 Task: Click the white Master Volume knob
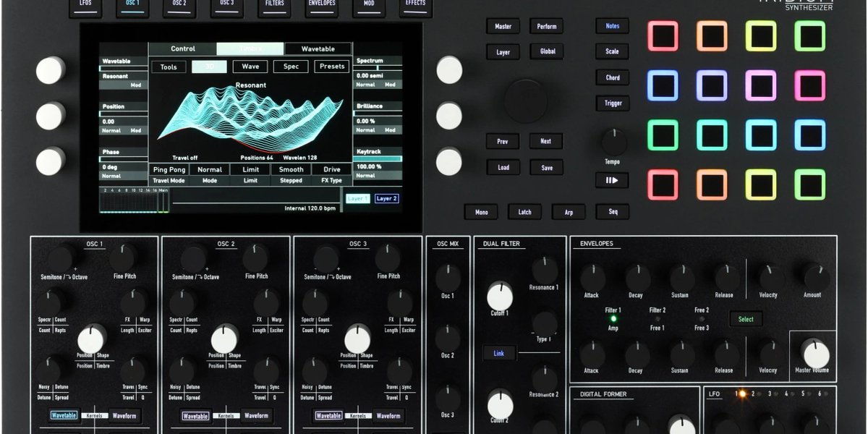point(816,354)
